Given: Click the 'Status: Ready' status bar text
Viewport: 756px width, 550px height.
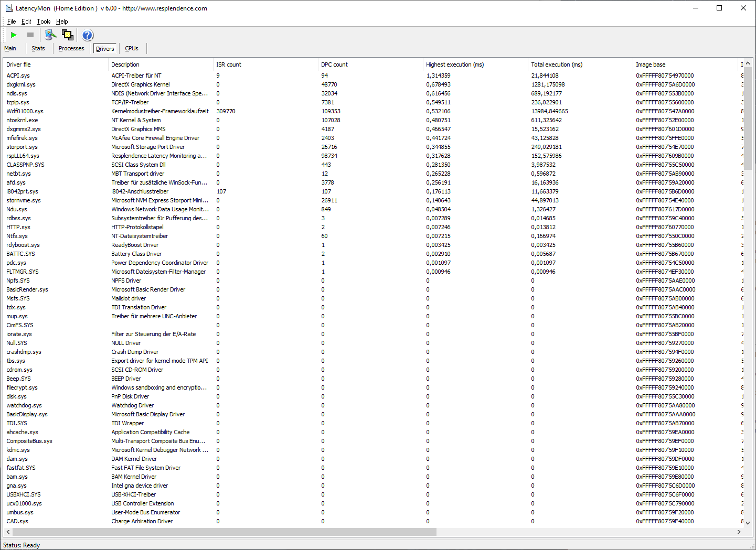Looking at the screenshot, I should pyautogui.click(x=22, y=545).
